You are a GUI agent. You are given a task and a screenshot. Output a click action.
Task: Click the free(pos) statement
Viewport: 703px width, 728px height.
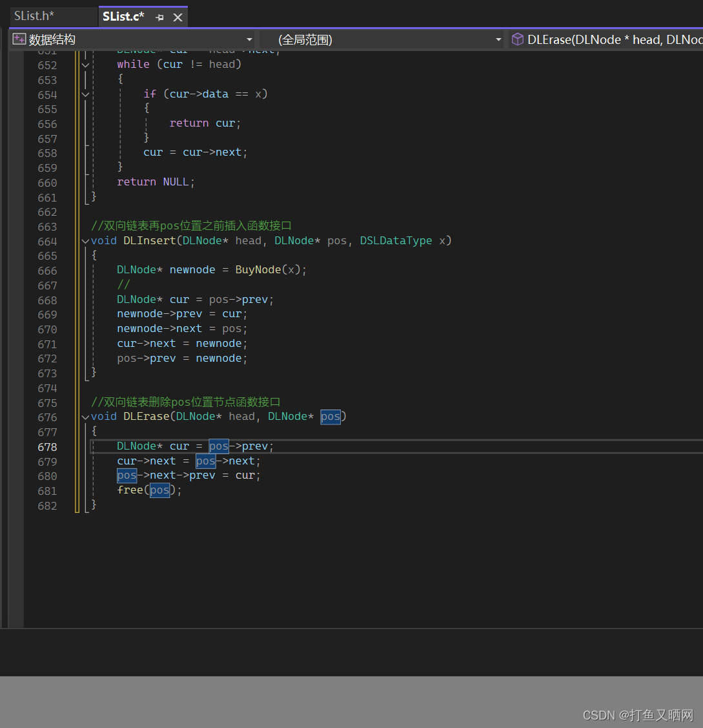click(x=149, y=490)
